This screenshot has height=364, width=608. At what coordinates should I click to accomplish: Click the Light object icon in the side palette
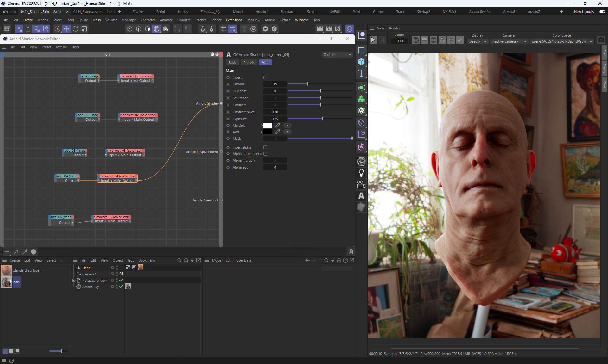[x=361, y=173]
